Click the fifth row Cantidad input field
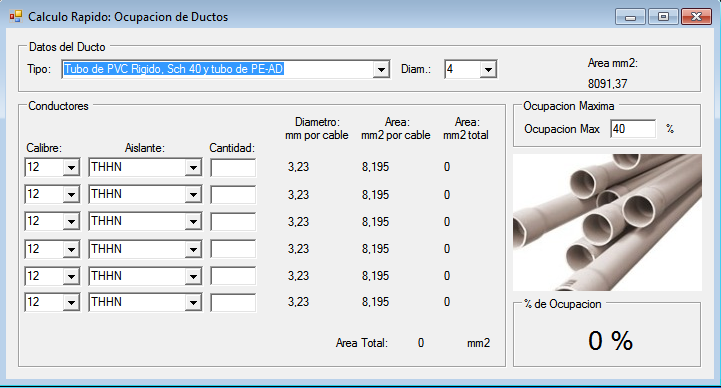Image resolution: width=721 pixels, height=388 pixels. tap(233, 276)
